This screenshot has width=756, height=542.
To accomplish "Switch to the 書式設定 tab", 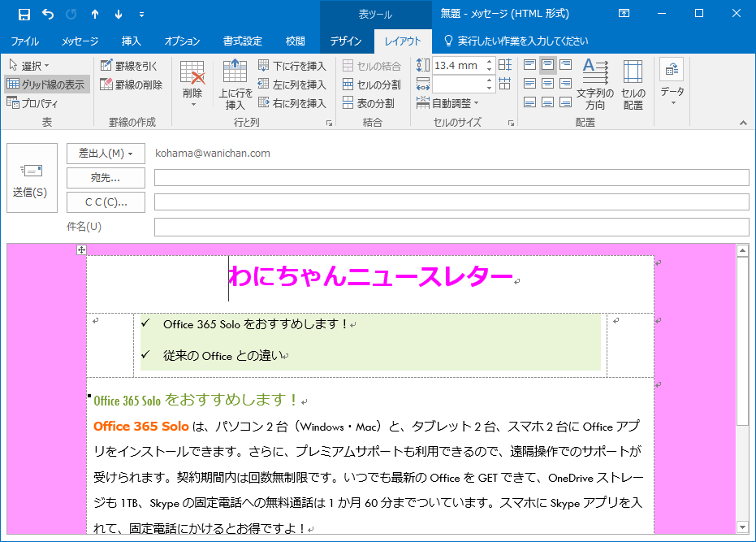I will coord(243,41).
